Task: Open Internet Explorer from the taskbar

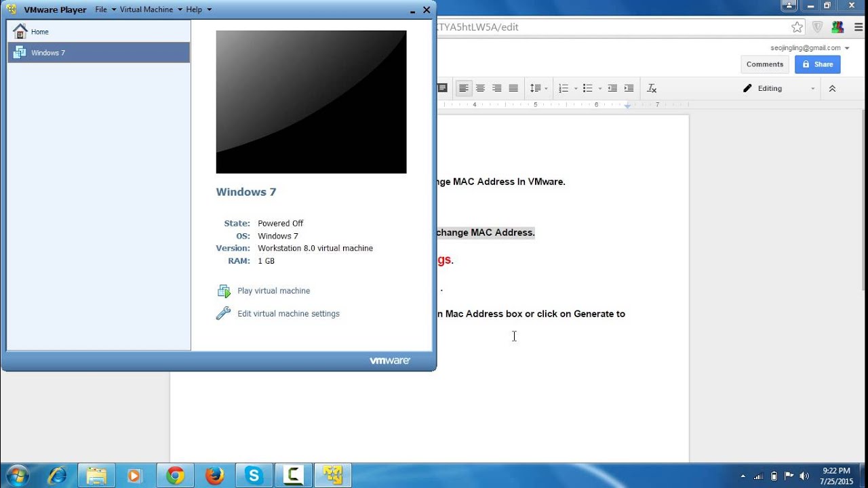Action: pos(58,476)
